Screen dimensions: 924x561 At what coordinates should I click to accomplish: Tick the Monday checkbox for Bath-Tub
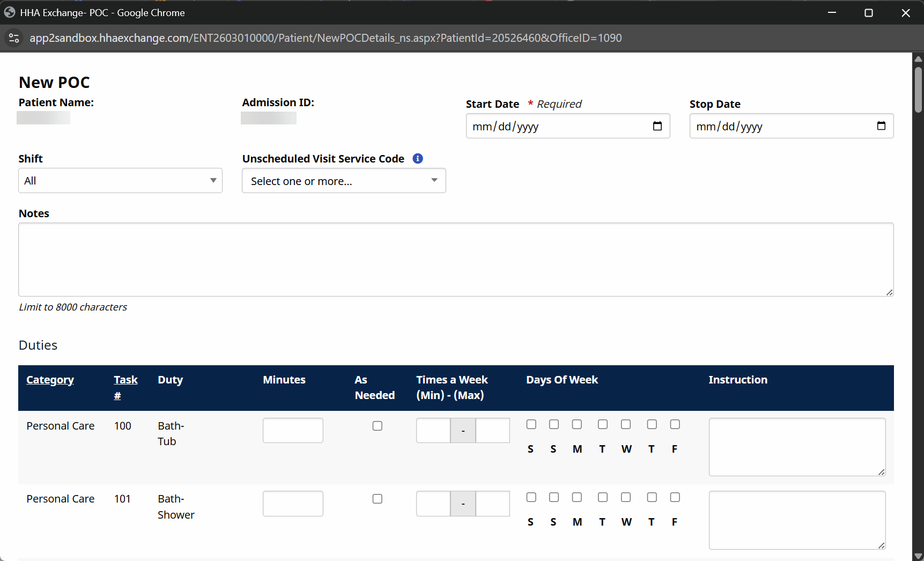577,424
